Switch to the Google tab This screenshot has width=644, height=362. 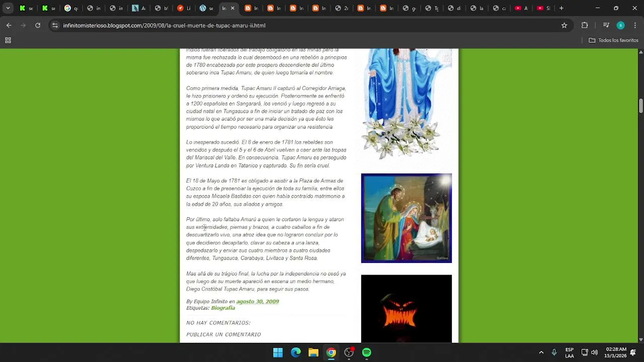71,8
